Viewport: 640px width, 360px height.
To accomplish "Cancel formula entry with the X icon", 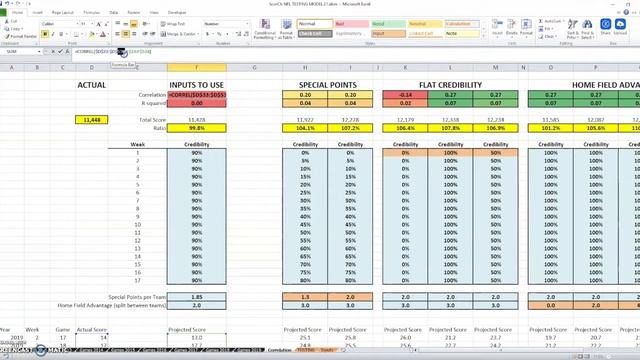I will click(x=53, y=52).
